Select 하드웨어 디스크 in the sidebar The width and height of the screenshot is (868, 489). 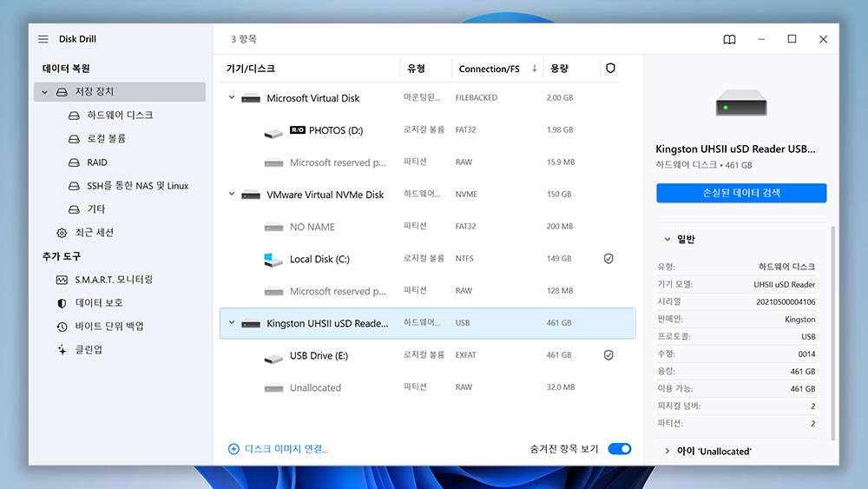click(x=120, y=116)
